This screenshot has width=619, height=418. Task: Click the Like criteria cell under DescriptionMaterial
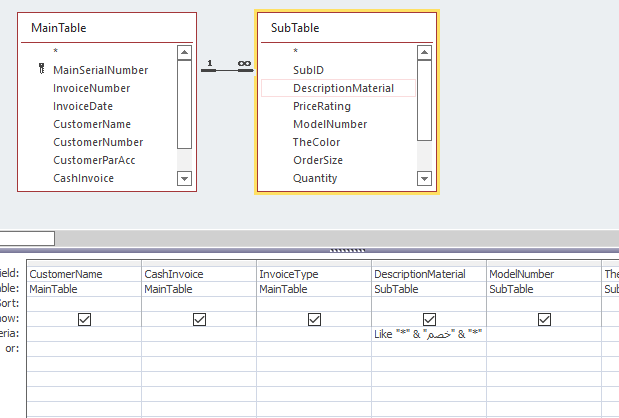tap(429, 334)
